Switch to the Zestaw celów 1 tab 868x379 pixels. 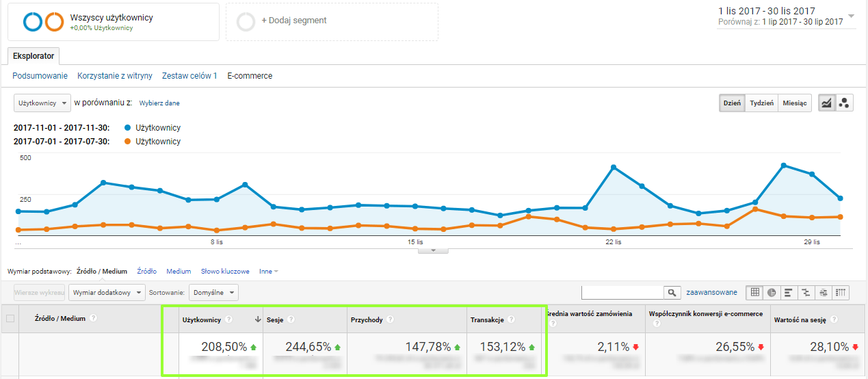tap(189, 76)
